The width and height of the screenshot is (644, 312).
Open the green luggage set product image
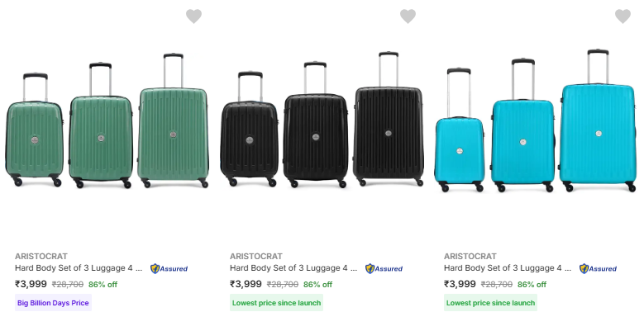[107, 121]
